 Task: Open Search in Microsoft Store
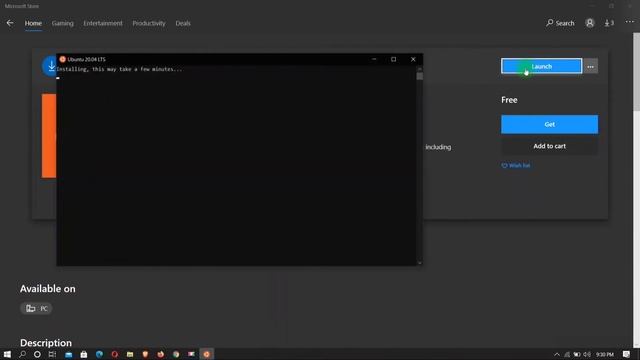(x=560, y=23)
